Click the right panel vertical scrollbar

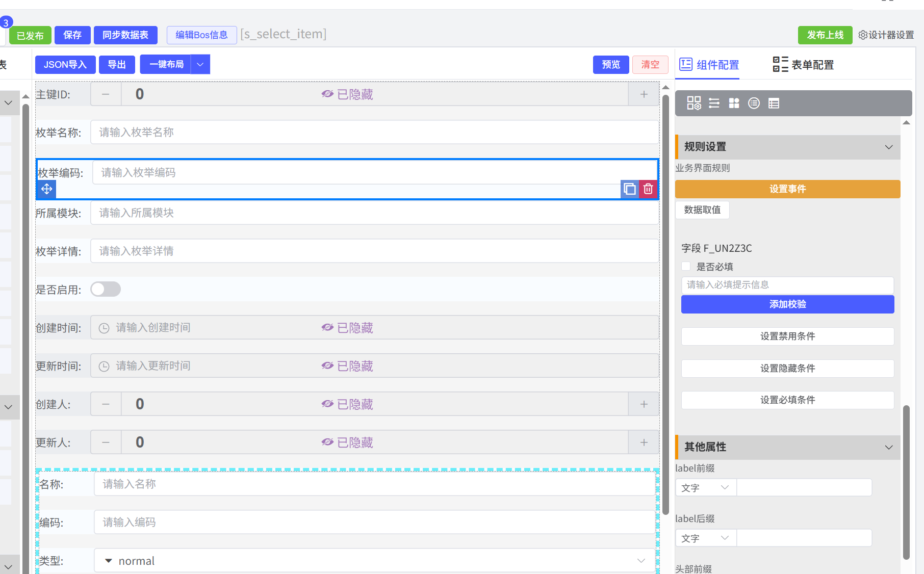(906, 482)
